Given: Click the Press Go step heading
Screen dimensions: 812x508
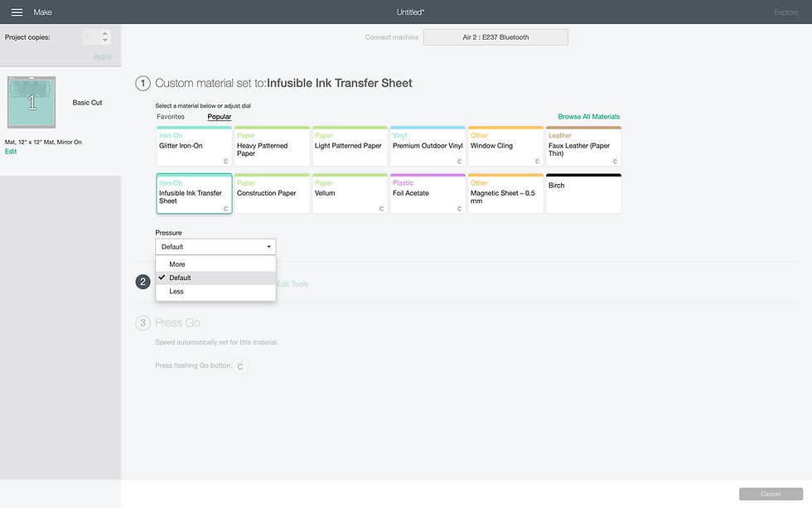Looking at the screenshot, I should (177, 322).
